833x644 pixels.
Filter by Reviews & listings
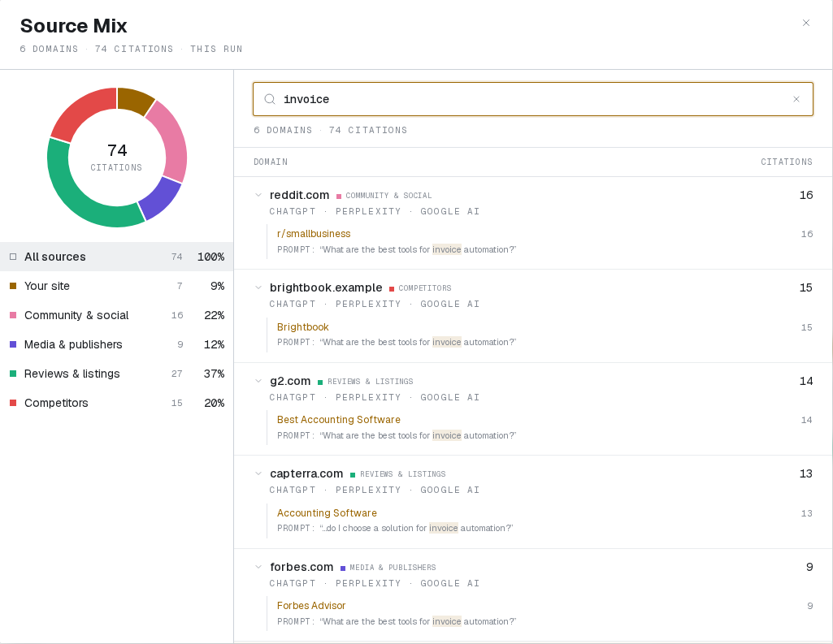116,374
